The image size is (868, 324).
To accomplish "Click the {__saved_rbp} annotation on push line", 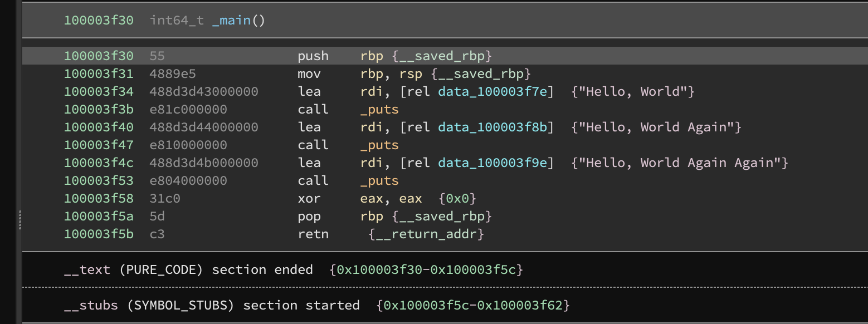I will pos(442,56).
